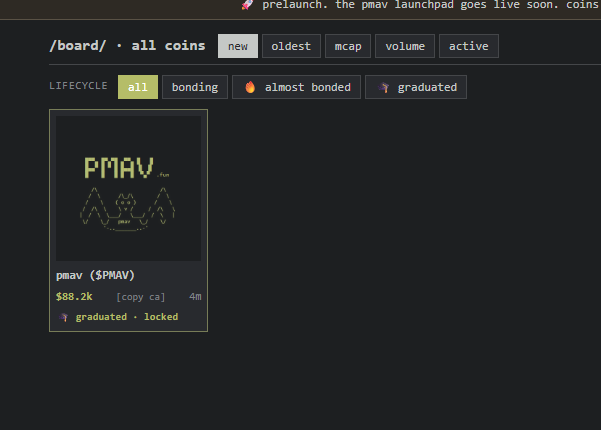The height and width of the screenshot is (430, 601).
Task: Sort coins by new
Action: point(238,46)
